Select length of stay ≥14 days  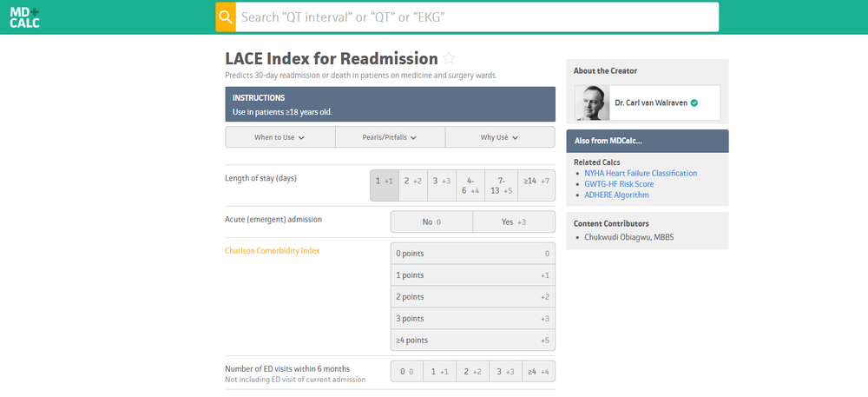click(x=536, y=186)
